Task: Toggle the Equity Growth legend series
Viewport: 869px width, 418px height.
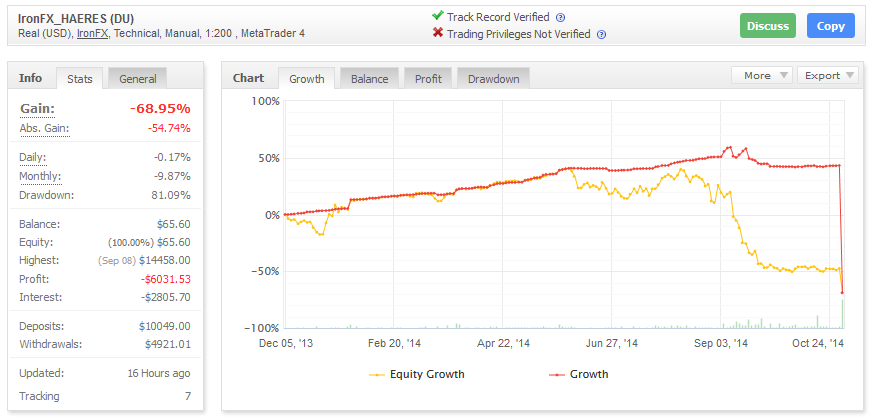Action: pyautogui.click(x=417, y=374)
